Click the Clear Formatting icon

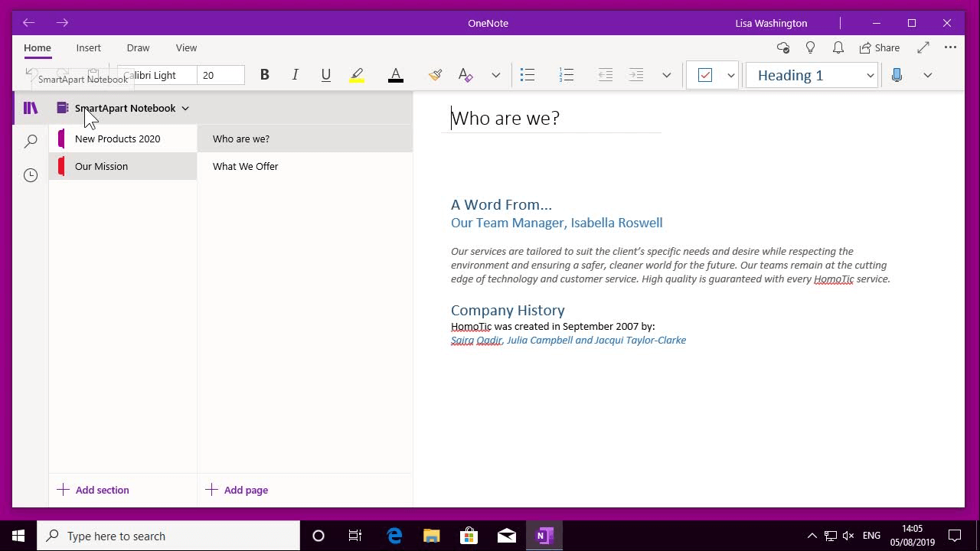point(465,74)
